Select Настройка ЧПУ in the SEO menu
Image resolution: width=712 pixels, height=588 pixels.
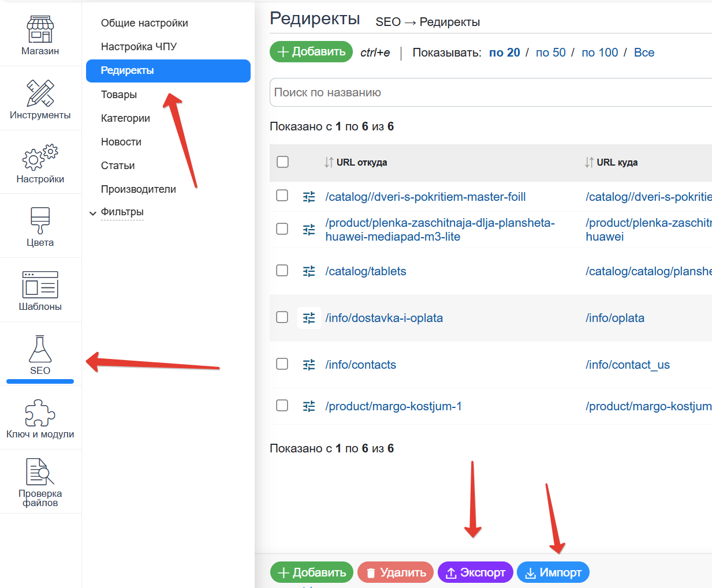tap(139, 47)
